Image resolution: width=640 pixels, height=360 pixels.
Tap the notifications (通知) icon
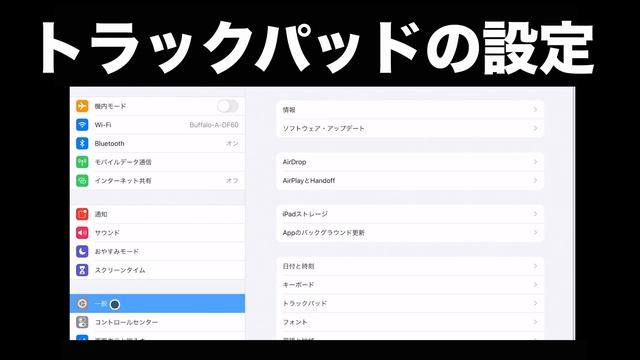click(82, 214)
